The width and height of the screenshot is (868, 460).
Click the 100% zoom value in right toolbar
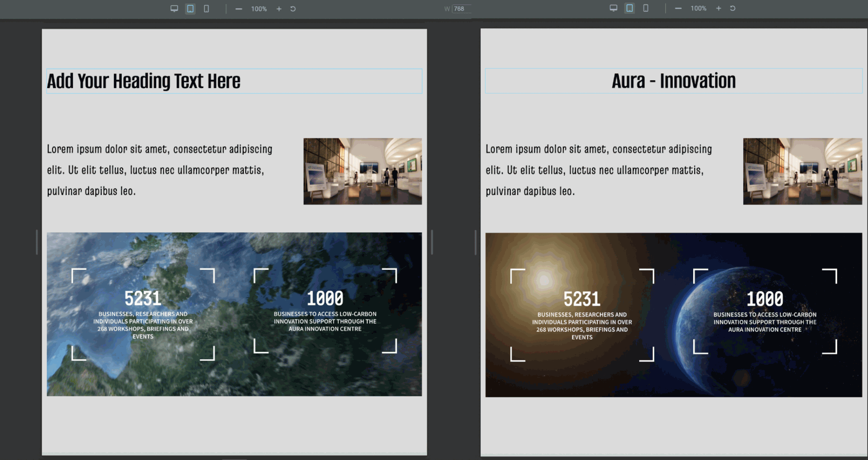(698, 8)
